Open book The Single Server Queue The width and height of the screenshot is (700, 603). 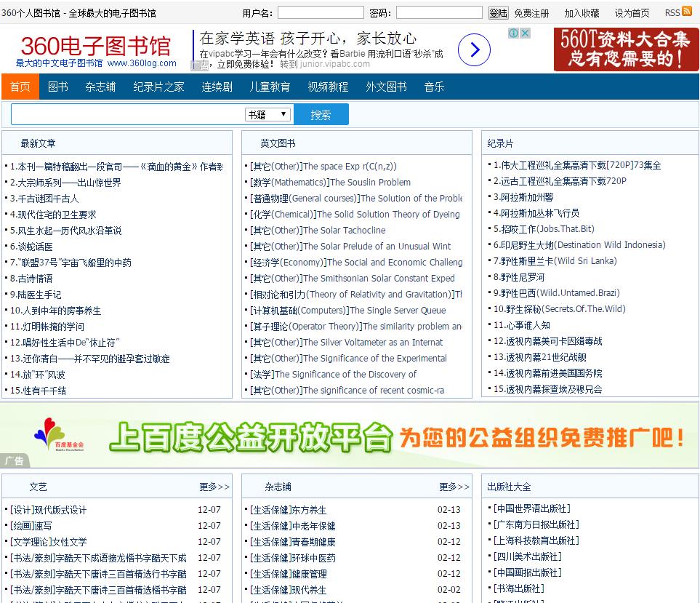point(347,311)
